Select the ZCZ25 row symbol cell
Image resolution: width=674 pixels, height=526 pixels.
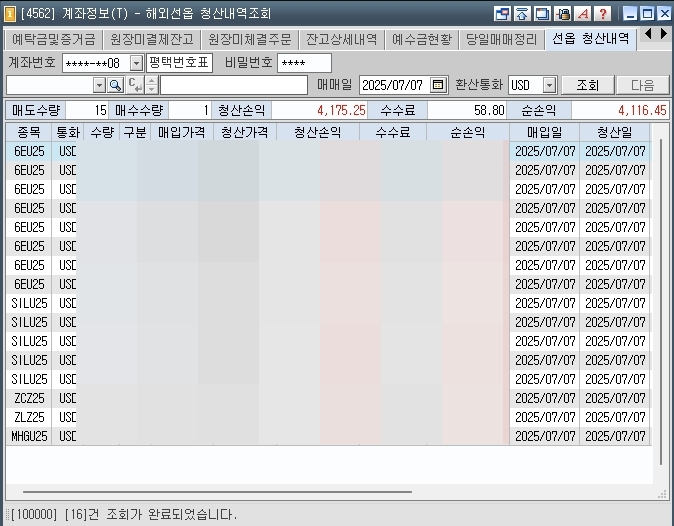(x=29, y=398)
